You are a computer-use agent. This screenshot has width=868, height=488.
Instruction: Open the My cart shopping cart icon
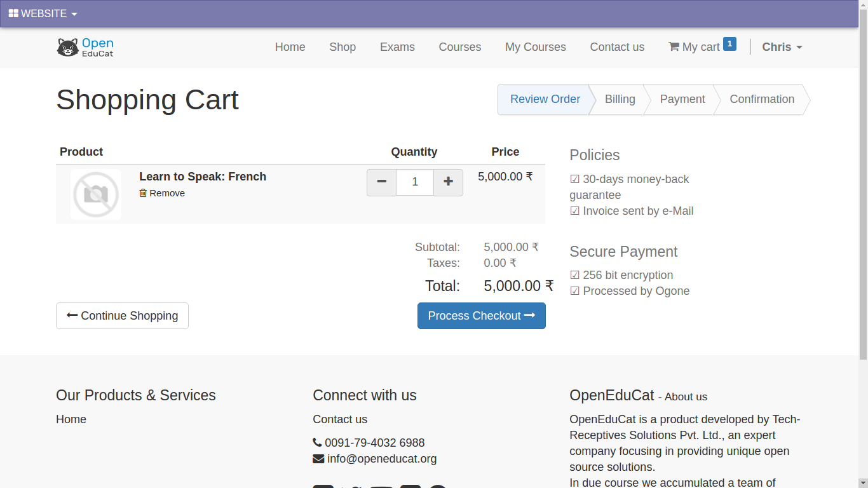tap(674, 47)
